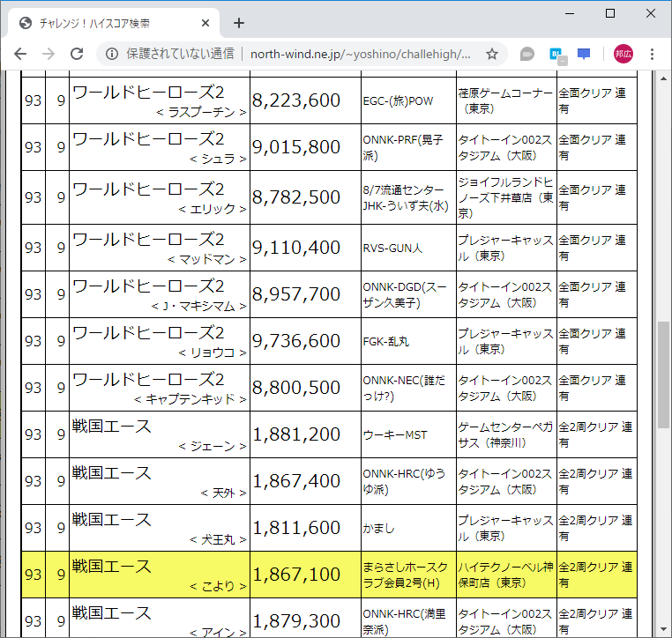Select score 8,957,700
This screenshot has height=638, width=672.
(296, 294)
